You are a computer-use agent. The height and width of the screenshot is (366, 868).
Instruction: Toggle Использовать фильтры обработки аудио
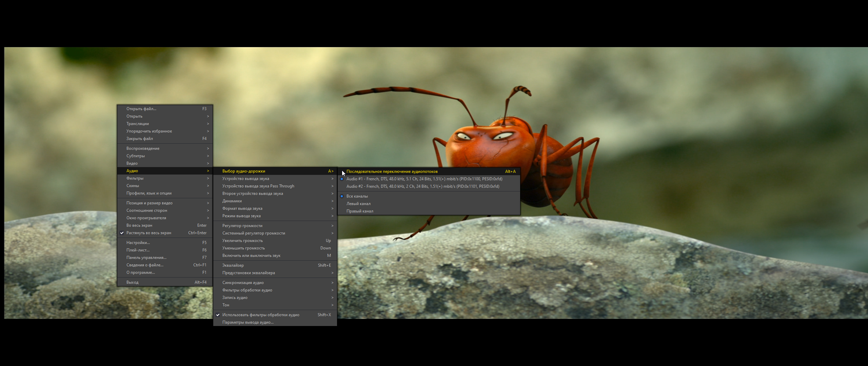coord(260,315)
